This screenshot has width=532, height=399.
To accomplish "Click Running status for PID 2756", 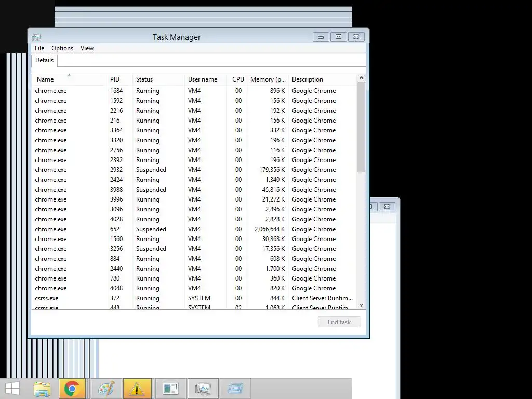I will (148, 150).
